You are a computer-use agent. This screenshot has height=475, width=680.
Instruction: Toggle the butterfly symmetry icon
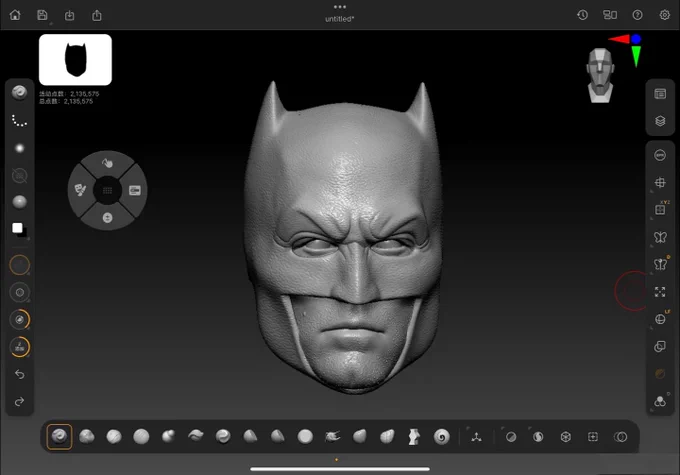pos(660,237)
